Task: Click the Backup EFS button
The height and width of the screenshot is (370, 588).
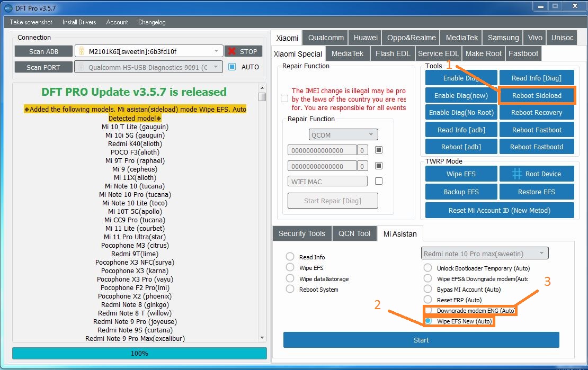Action: coord(461,192)
